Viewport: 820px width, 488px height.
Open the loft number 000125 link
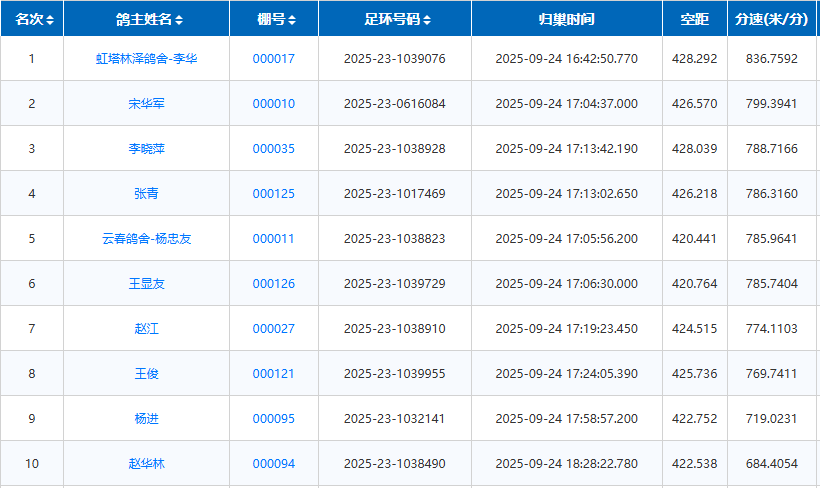point(273,194)
